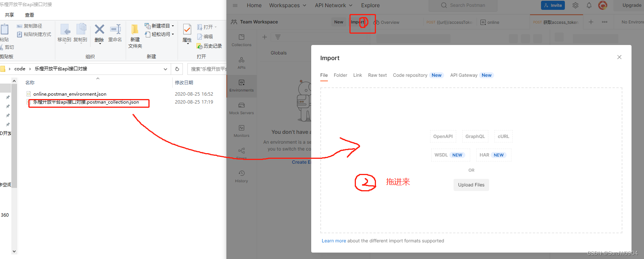Expand the Explorer address bar dropdown
The width and height of the screenshot is (644, 259).
click(x=165, y=69)
